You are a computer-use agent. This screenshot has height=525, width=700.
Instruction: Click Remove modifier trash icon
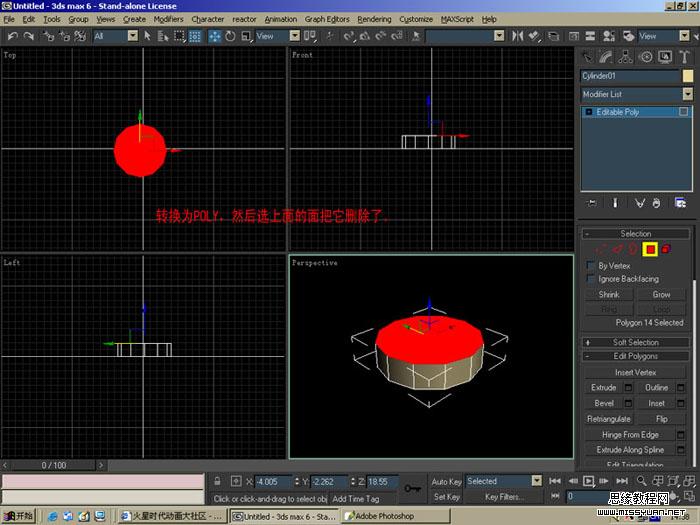(x=656, y=203)
